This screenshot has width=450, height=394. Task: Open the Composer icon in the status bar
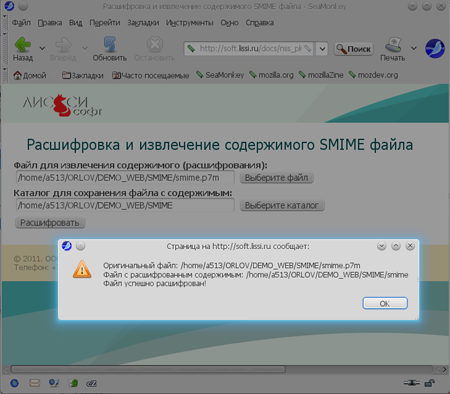pos(54,383)
